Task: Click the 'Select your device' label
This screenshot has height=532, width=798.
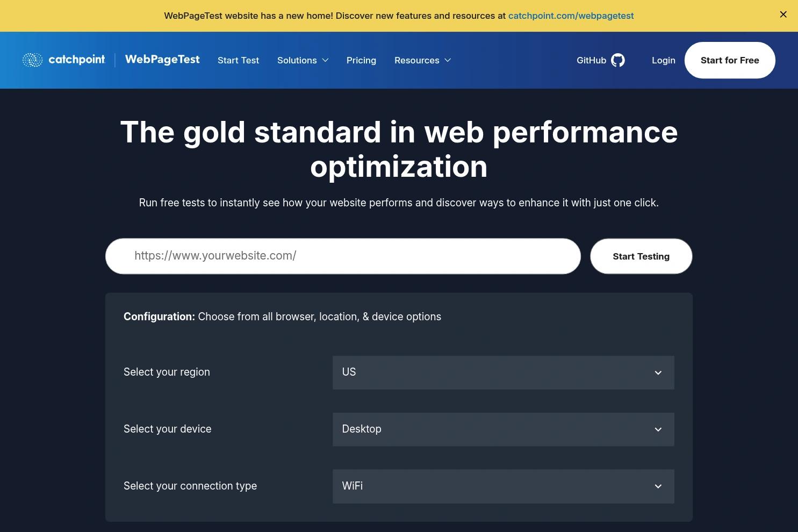Action: (167, 429)
